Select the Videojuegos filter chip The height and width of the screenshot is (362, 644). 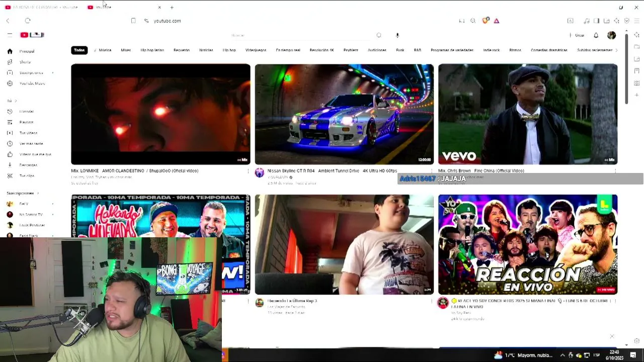pos(256,50)
